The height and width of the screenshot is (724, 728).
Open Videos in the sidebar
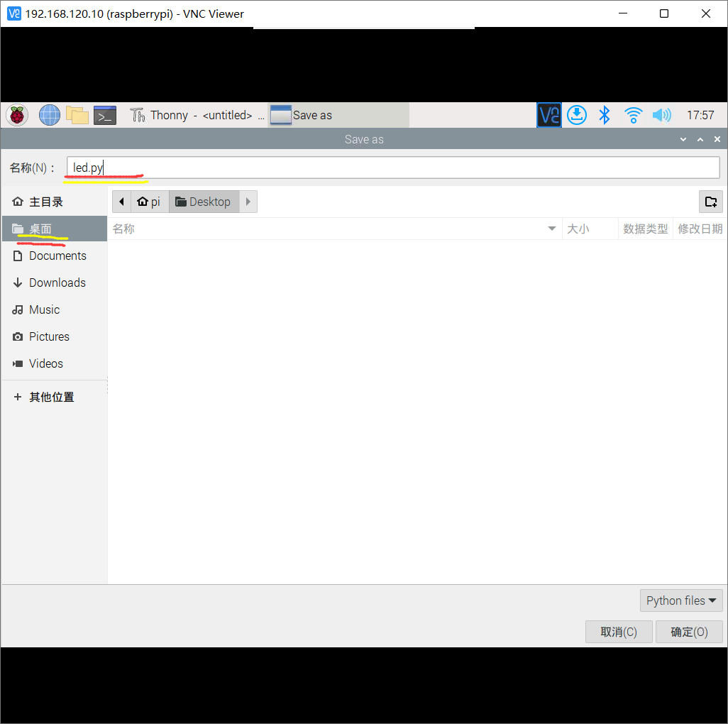click(55, 363)
